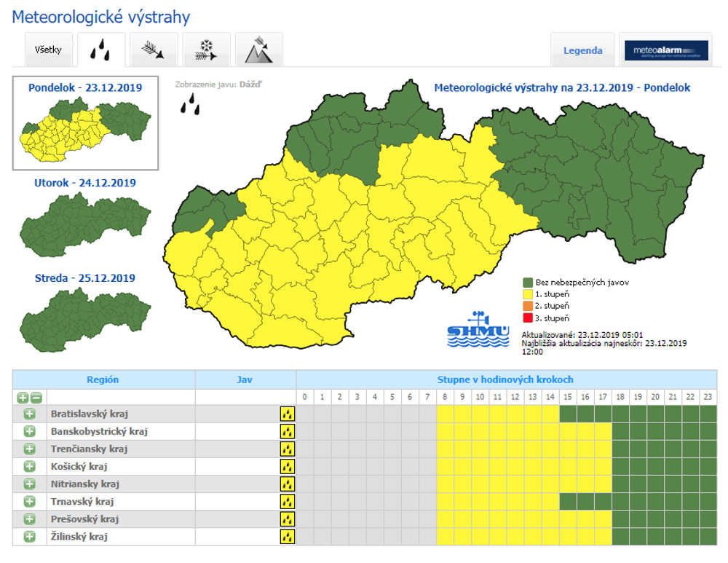Image resolution: width=728 pixels, height=563 pixels.
Task: Click the SHMÚ logo on the map
Action: pyautogui.click(x=478, y=330)
